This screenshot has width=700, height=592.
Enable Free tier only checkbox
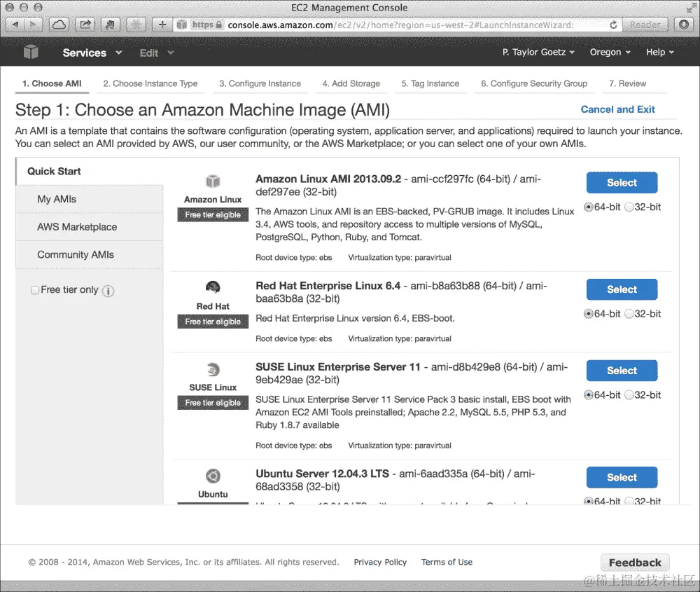35,290
